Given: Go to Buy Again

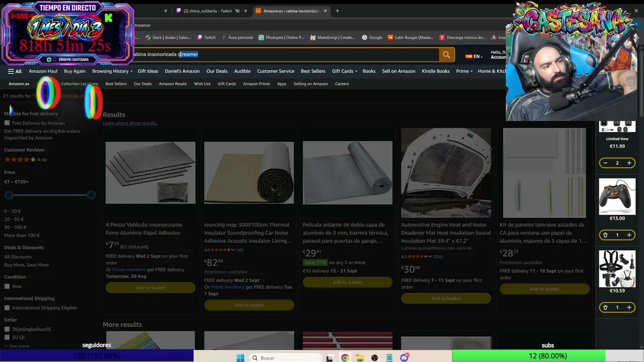Looking at the screenshot, I should coord(75,71).
